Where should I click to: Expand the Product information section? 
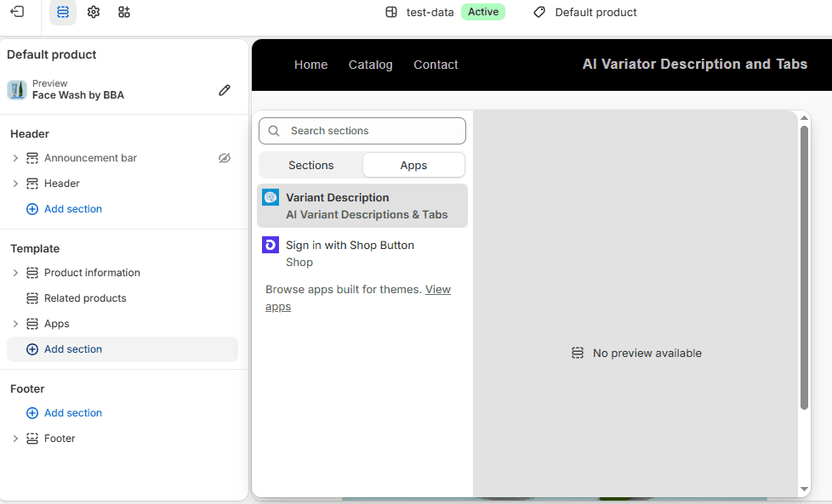(x=15, y=273)
